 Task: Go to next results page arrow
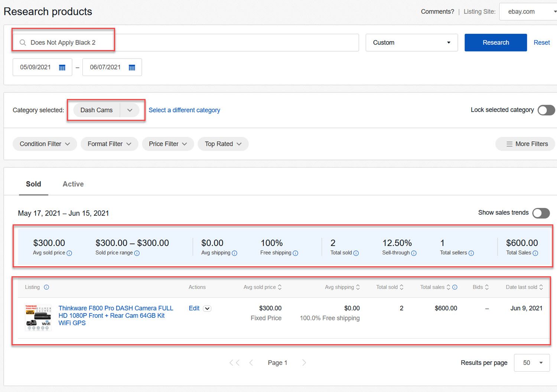[304, 363]
